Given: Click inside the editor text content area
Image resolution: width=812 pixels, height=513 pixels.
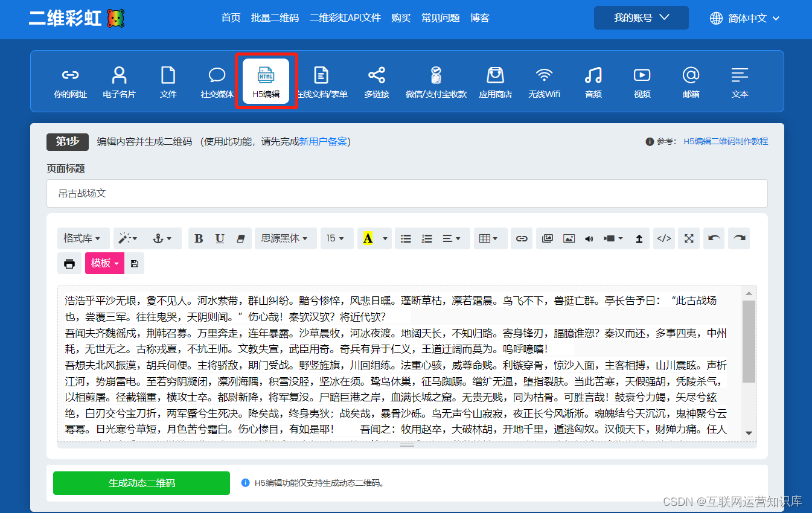Looking at the screenshot, I should click(x=400, y=364).
